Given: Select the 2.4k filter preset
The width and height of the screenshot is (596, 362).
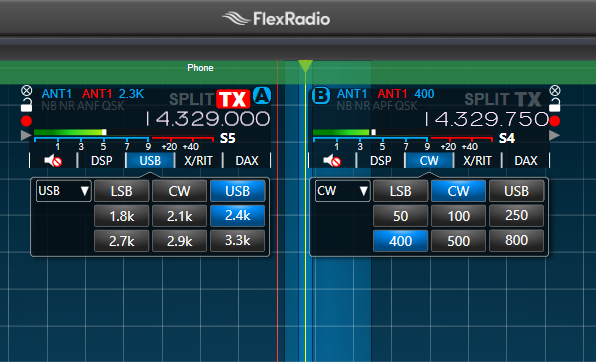Looking at the screenshot, I should pos(238,216).
